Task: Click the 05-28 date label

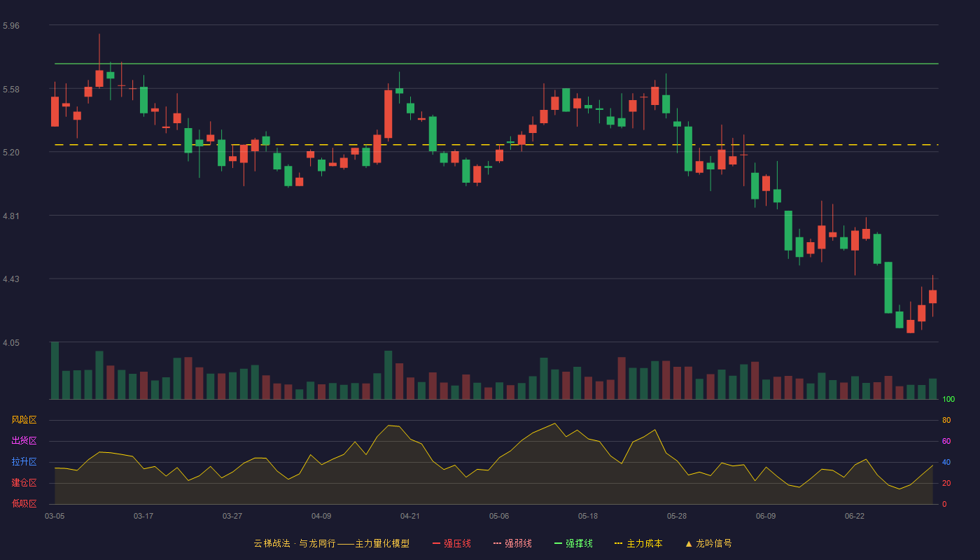Action: pos(677,516)
